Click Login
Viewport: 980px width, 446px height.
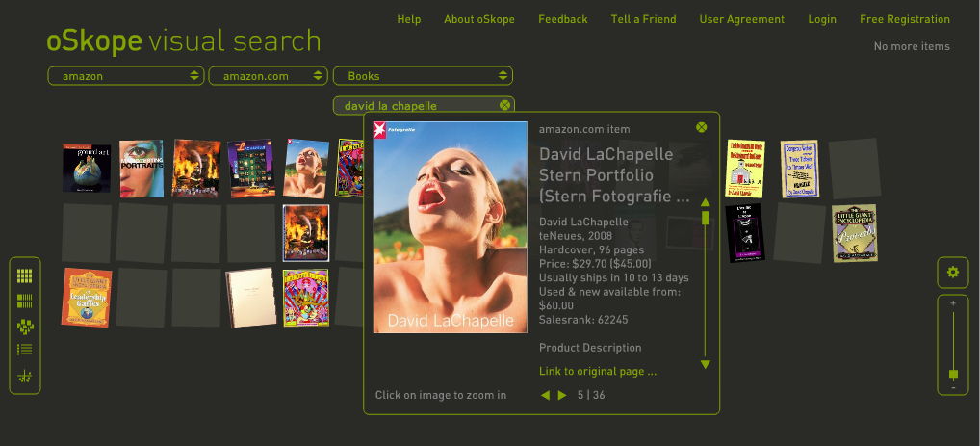822,19
